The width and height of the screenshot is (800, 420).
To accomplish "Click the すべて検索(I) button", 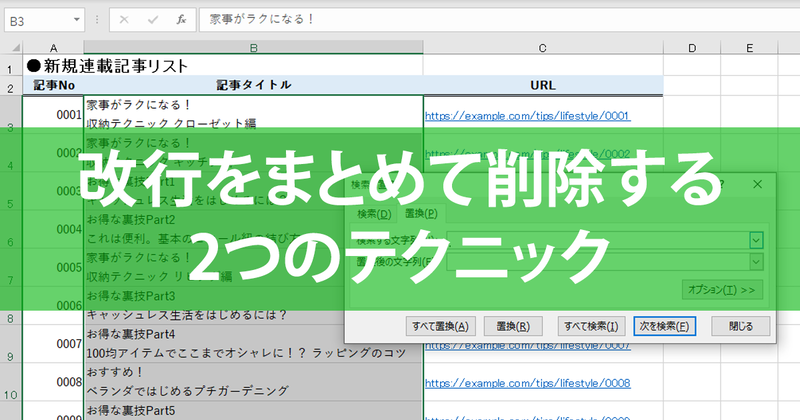I will pos(591,327).
